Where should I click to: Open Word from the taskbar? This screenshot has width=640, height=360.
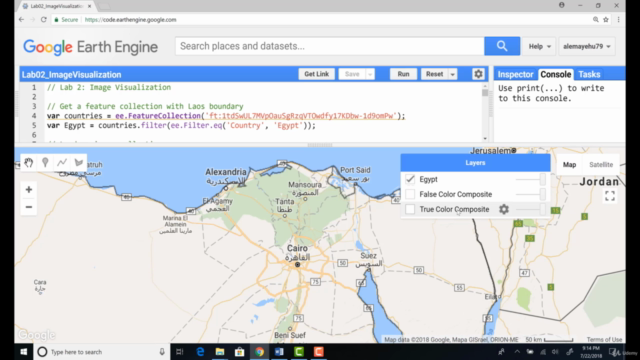point(279,352)
